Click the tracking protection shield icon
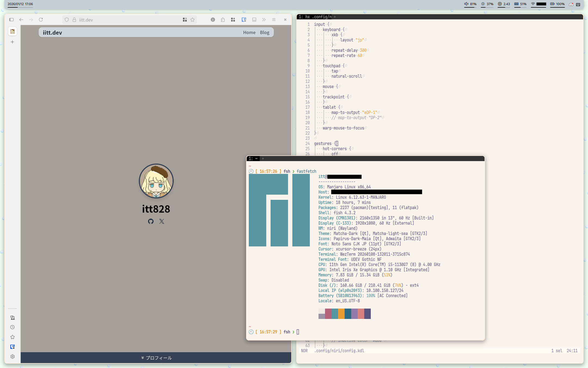588x368 pixels. tap(67, 20)
